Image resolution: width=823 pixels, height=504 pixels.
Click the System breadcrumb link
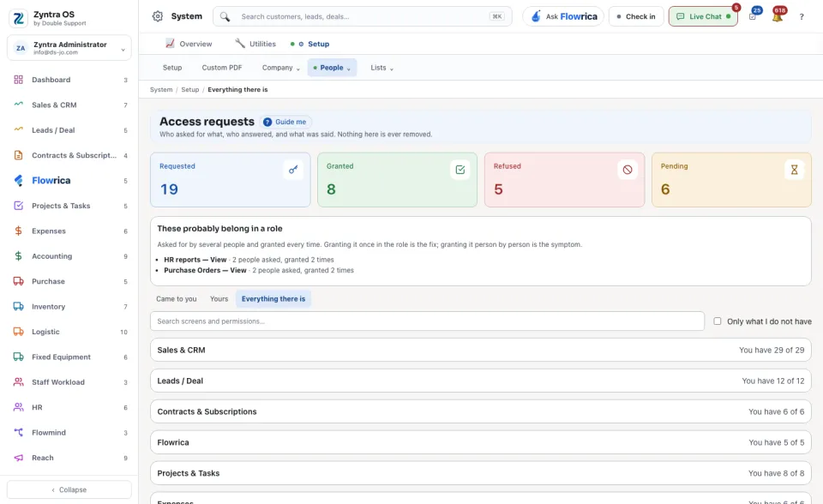[161, 90]
